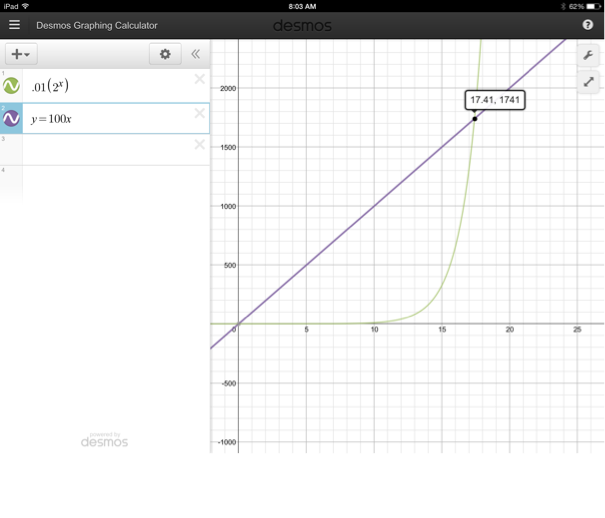Collapse the expression list panel

pyautogui.click(x=196, y=54)
